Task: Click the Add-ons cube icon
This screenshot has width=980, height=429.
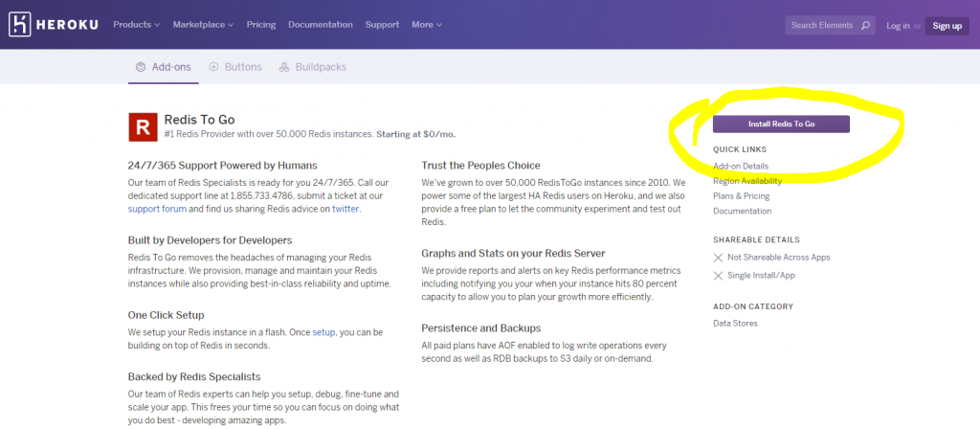Action: (141, 67)
